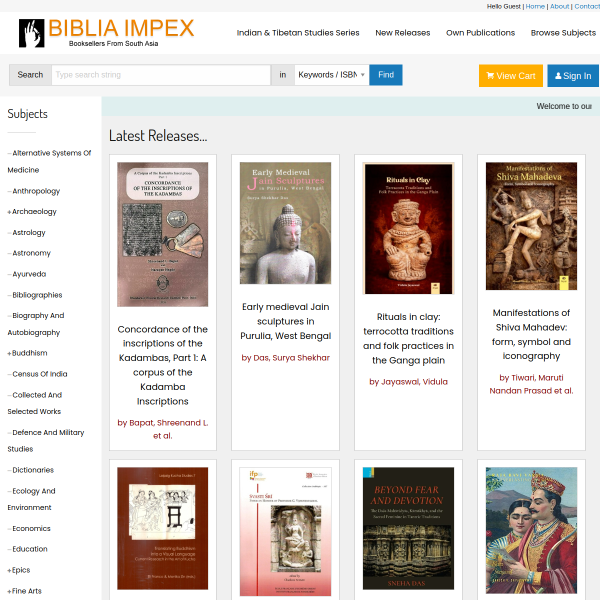Select Biography And Autobiography subject
The image size is (600, 600).
pos(36,324)
